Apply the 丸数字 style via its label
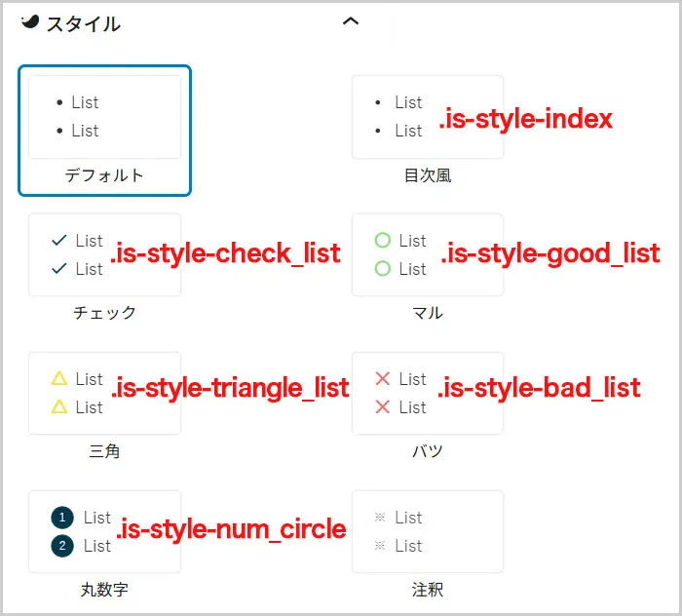This screenshot has width=682, height=616. (x=104, y=590)
